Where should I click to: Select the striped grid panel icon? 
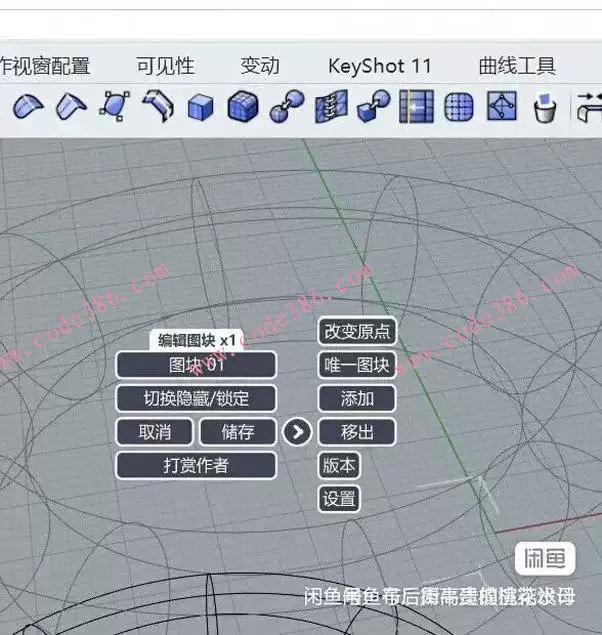tap(416, 107)
